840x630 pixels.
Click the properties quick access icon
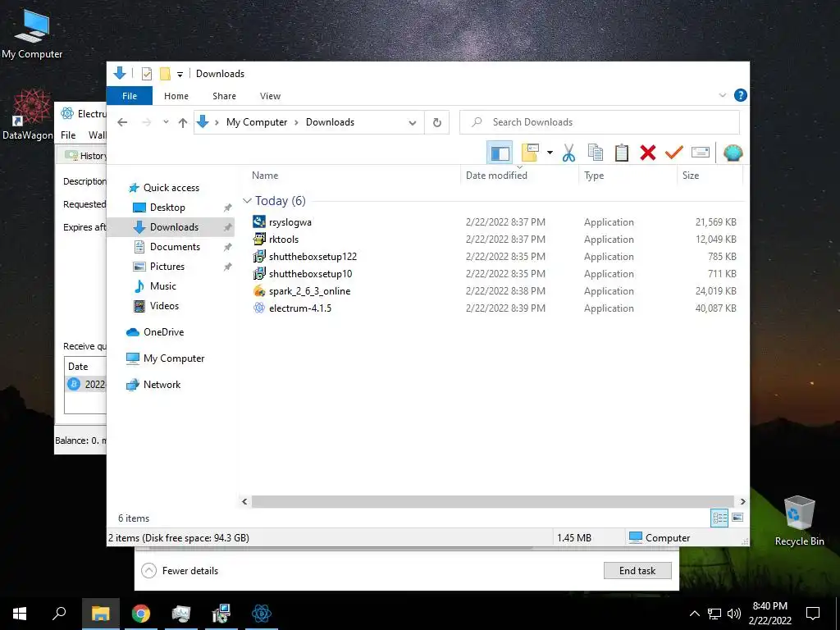tap(146, 73)
